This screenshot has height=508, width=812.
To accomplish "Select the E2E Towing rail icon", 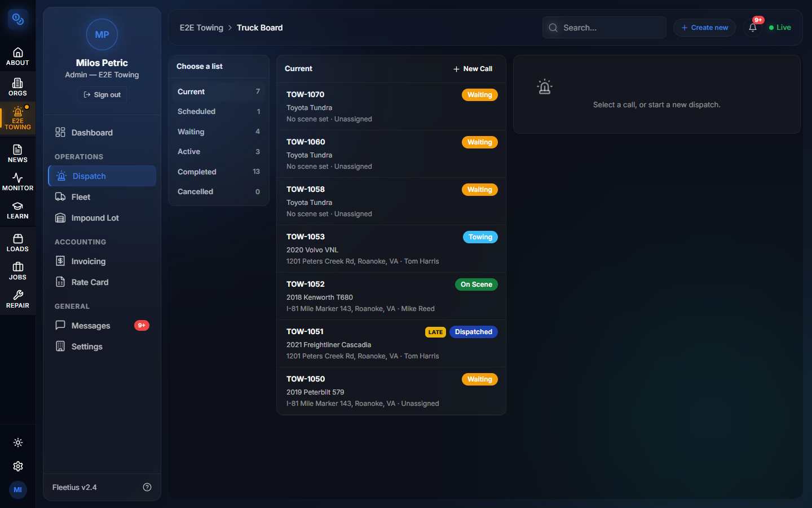I will [x=17, y=117].
